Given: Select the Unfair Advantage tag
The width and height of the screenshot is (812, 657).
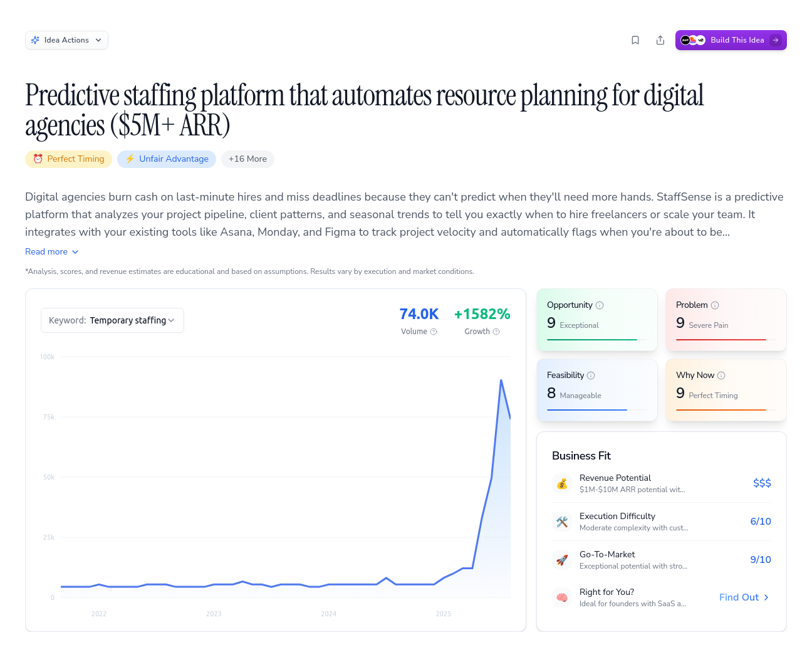Looking at the screenshot, I should point(167,159).
